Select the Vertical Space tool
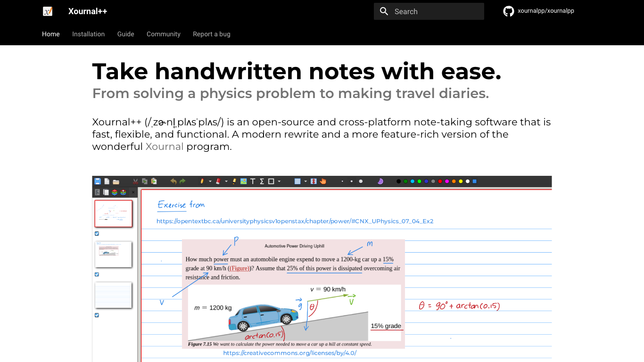644x362 pixels. tap(314, 181)
